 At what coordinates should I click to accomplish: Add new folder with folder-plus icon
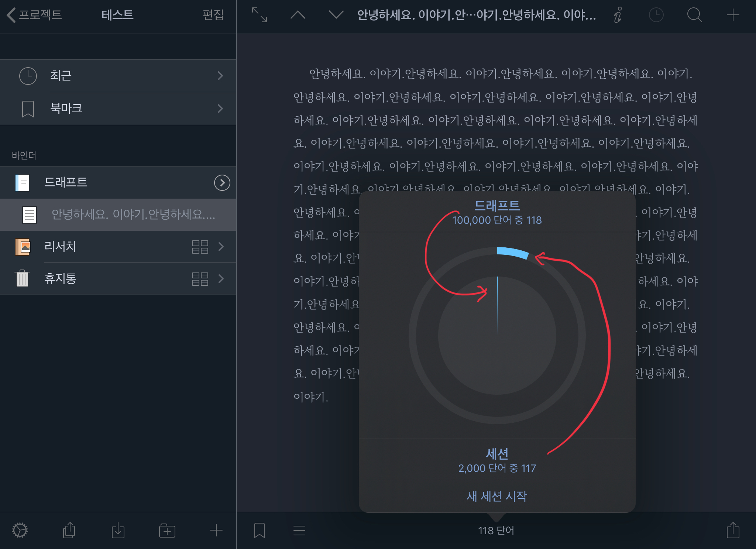[x=167, y=531]
